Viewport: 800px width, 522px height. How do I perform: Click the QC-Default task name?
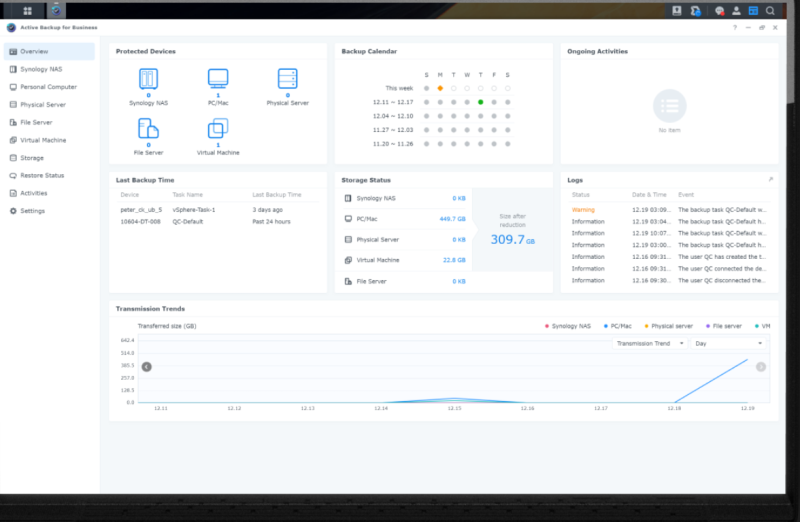[x=188, y=222]
